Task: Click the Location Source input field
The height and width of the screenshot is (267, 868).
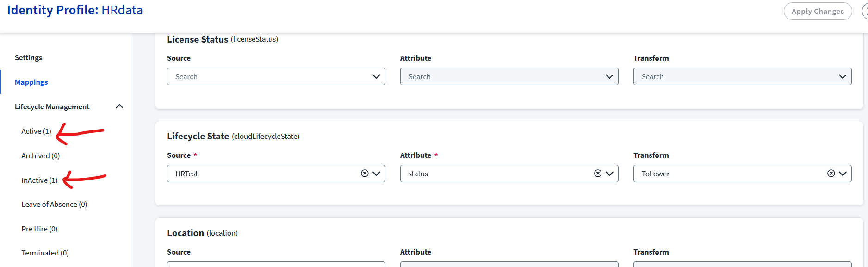Action: pyautogui.click(x=276, y=264)
